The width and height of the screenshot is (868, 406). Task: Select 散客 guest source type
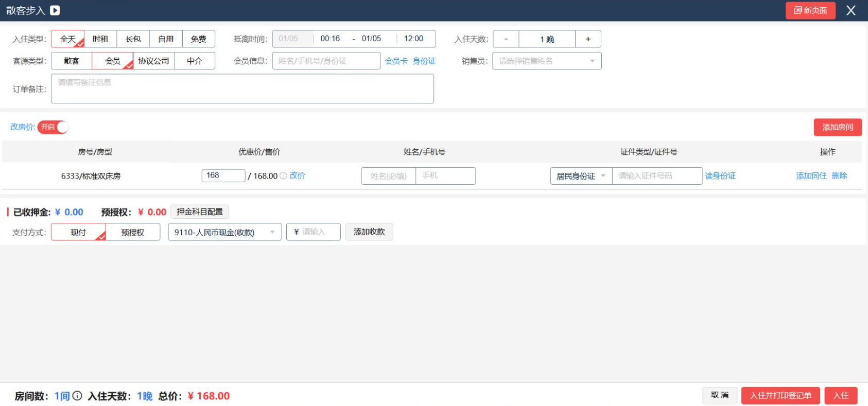[72, 61]
